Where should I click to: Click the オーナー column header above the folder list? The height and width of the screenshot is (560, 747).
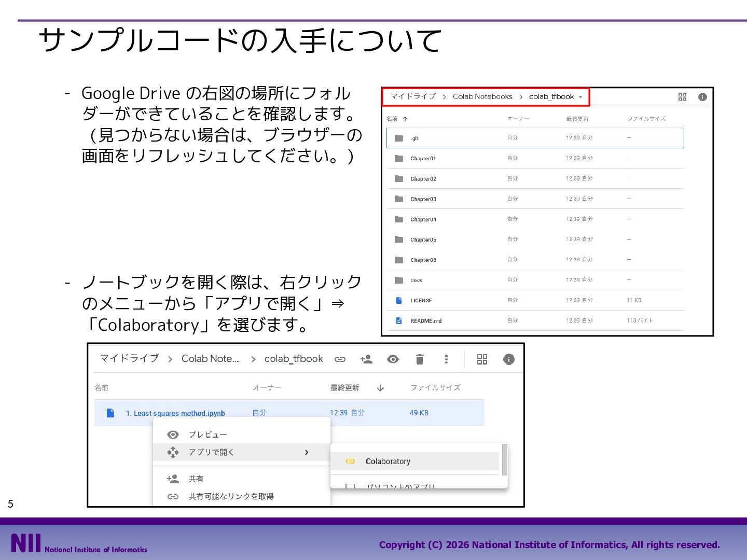(x=518, y=119)
